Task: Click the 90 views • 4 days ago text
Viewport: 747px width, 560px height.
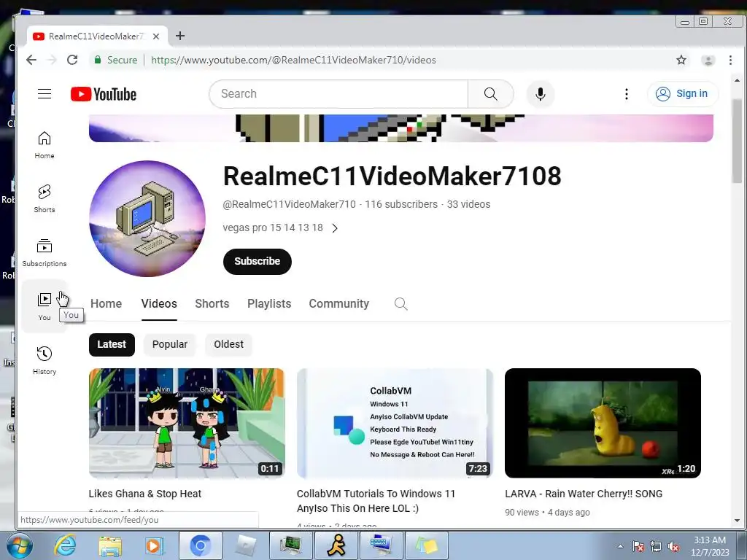Action: tap(547, 513)
